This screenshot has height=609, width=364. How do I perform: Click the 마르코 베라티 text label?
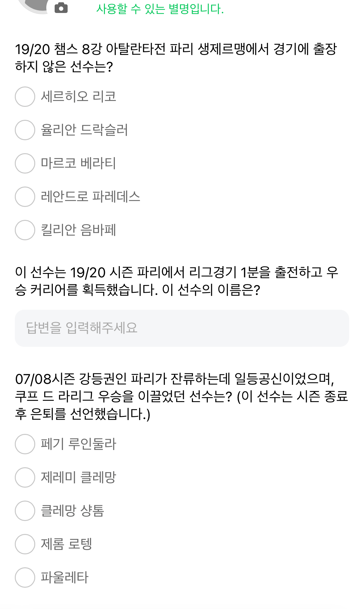pos(78,163)
